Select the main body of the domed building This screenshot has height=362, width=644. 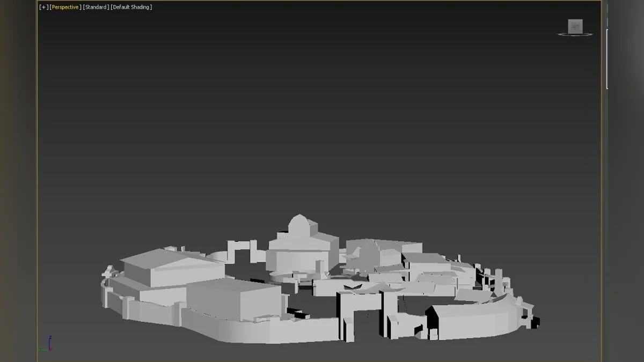[301, 252]
